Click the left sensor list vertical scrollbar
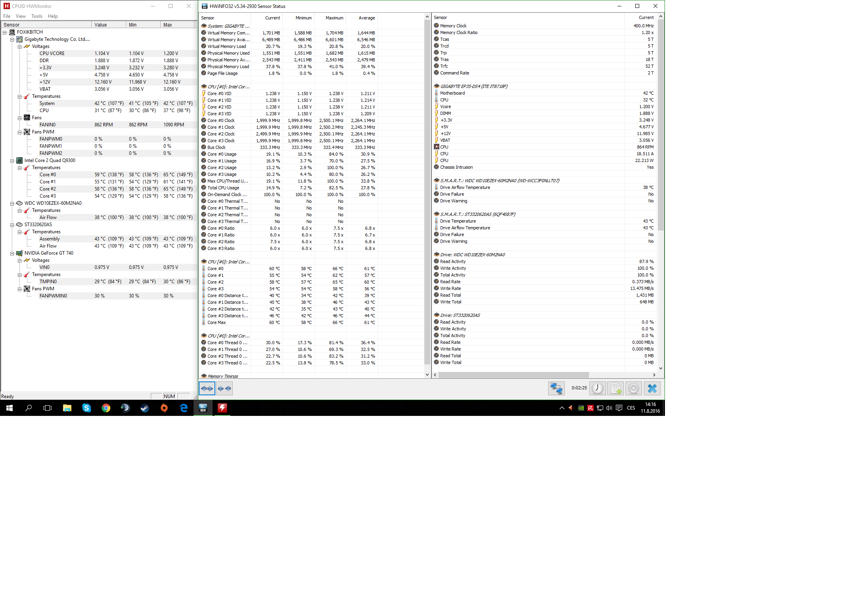The width and height of the screenshot is (868, 608). coord(427,190)
